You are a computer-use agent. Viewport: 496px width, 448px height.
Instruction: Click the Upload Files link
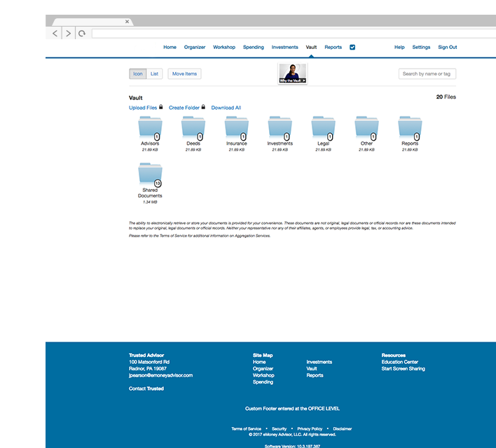click(x=143, y=108)
